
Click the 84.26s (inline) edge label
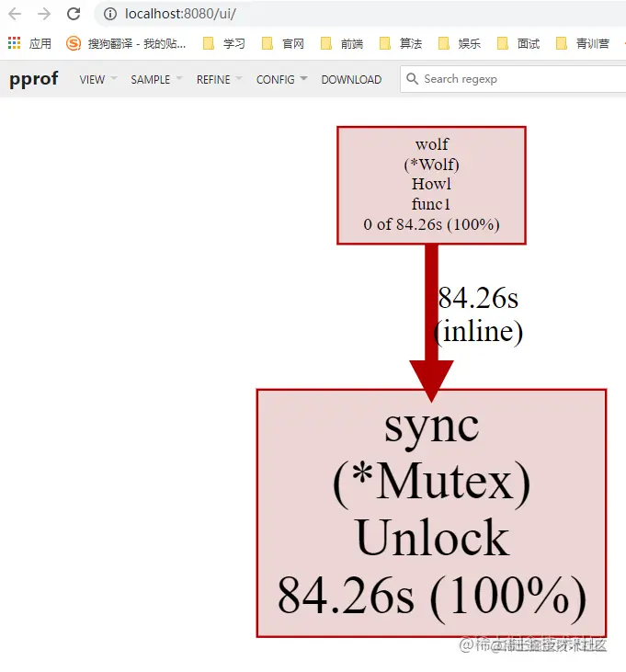tap(478, 314)
